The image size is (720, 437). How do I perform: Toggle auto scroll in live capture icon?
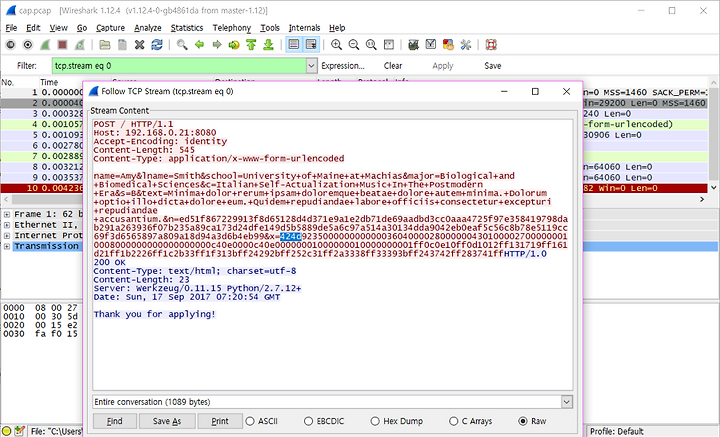point(311,45)
